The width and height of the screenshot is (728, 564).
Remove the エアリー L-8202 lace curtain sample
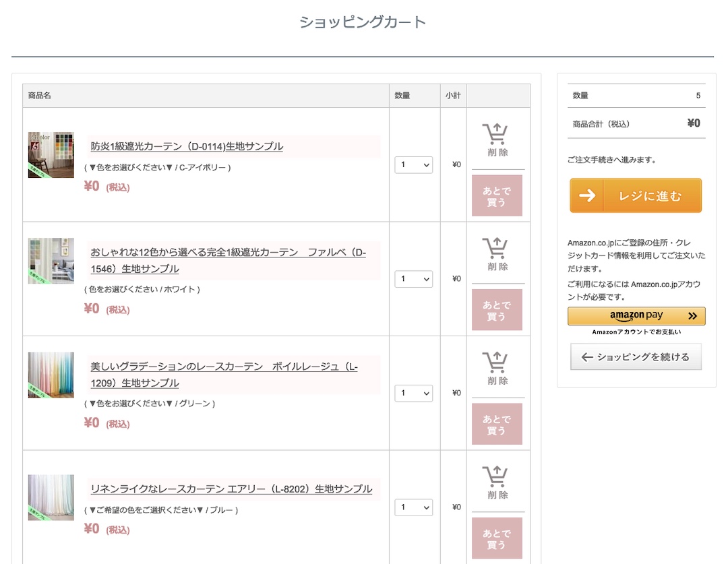(x=497, y=483)
